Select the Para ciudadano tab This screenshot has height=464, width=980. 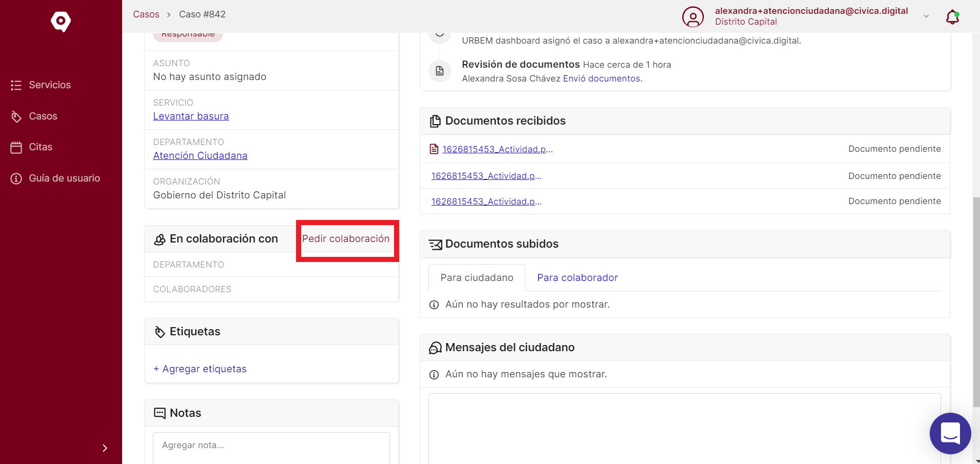point(477,278)
